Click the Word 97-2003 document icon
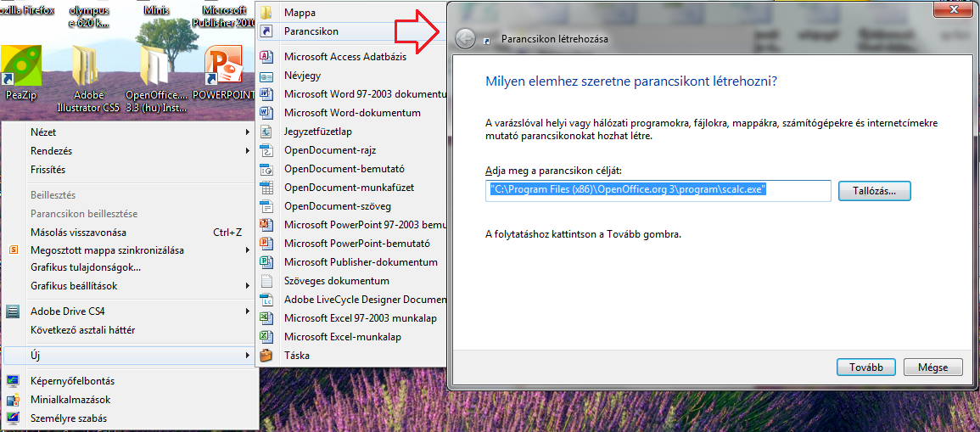Image resolution: width=980 pixels, height=432 pixels. 267,93
